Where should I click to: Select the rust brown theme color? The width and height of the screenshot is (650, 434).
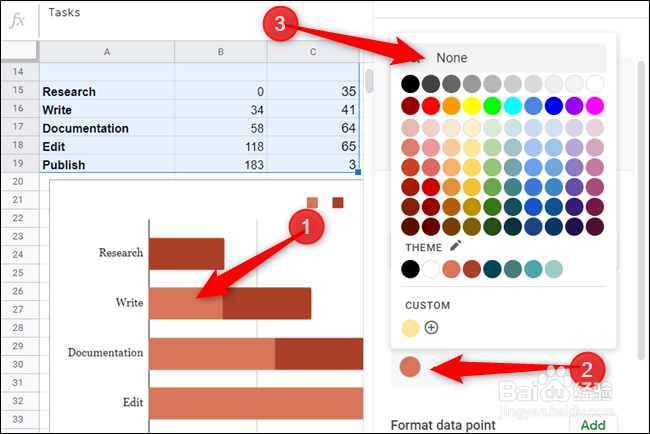pos(472,269)
